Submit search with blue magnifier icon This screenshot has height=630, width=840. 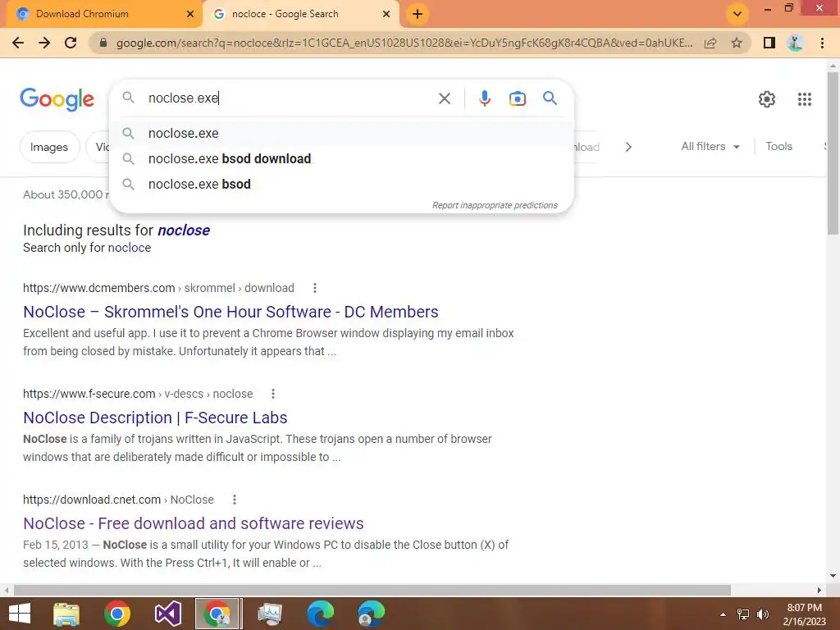550,98
